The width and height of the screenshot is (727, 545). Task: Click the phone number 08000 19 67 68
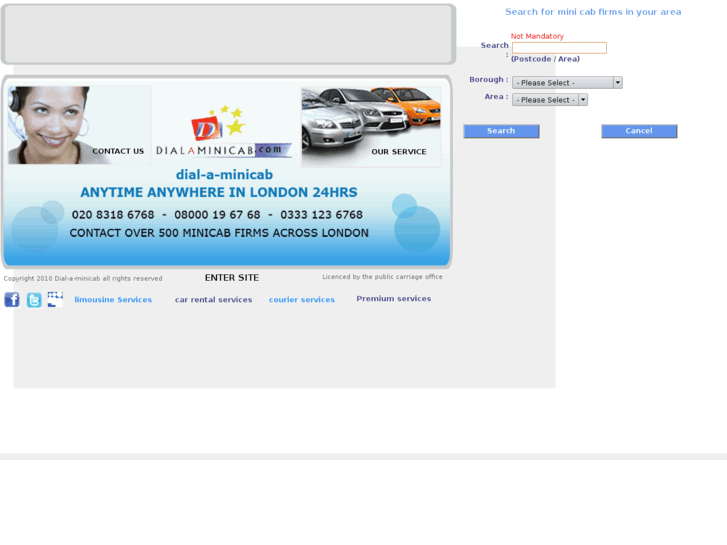[217, 215]
